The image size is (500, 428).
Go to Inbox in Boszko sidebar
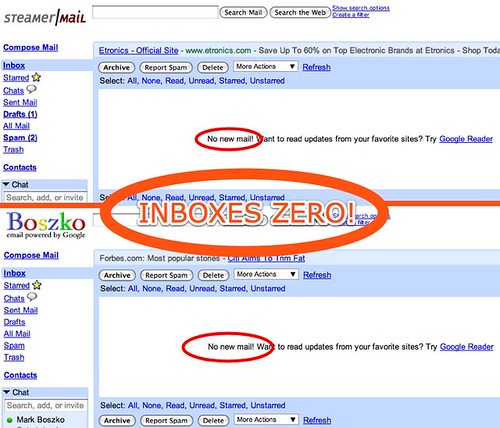(x=15, y=273)
